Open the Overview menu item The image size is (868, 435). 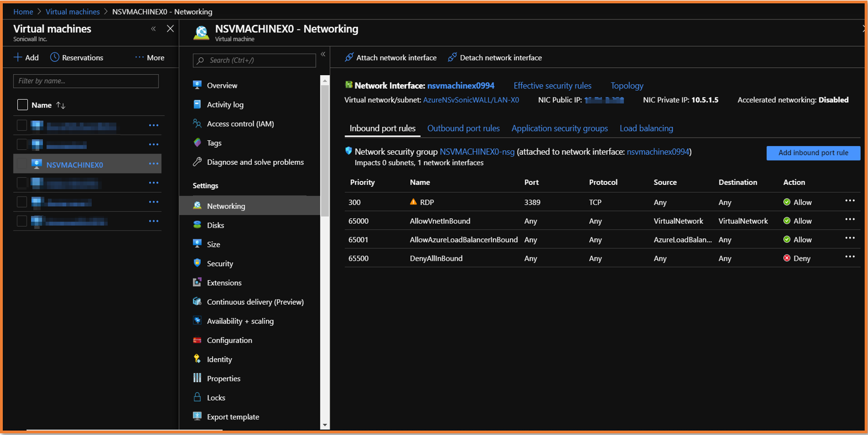point(222,85)
